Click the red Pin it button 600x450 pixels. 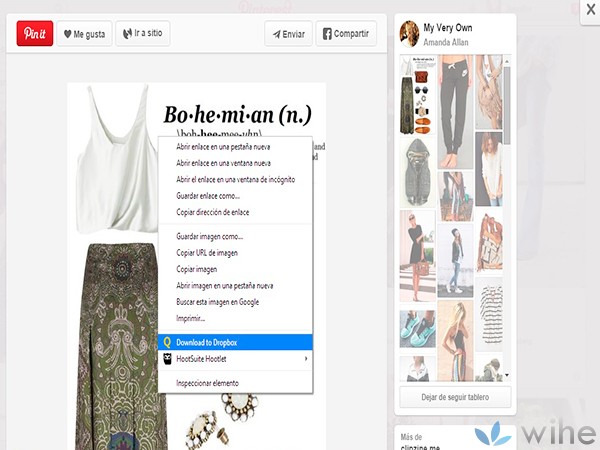[x=35, y=33]
